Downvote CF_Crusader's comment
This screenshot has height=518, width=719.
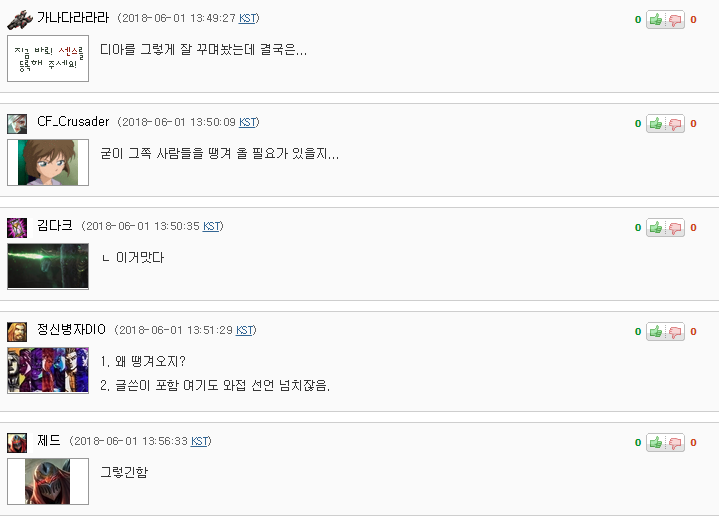[x=675, y=123]
